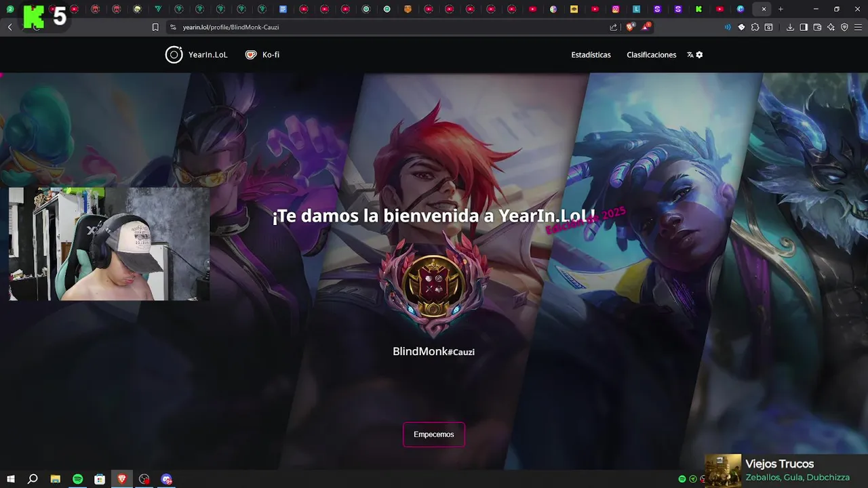Open the Estadísticas page
This screenshot has height=488, width=868.
coord(591,55)
